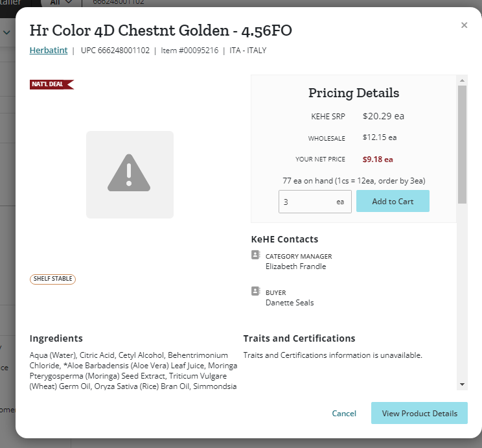Cancel the quick view dialog
This screenshot has width=482, height=448.
pyautogui.click(x=344, y=413)
